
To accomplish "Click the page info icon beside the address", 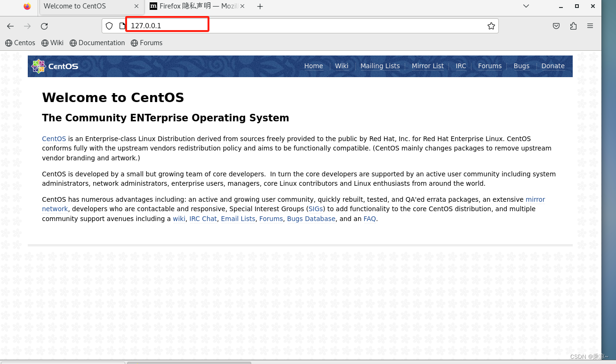I will (122, 26).
